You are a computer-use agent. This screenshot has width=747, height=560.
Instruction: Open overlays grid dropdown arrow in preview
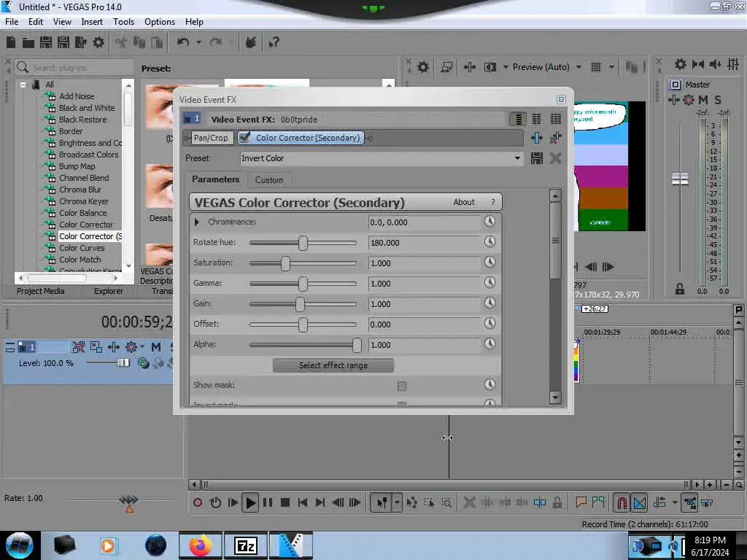(x=611, y=67)
